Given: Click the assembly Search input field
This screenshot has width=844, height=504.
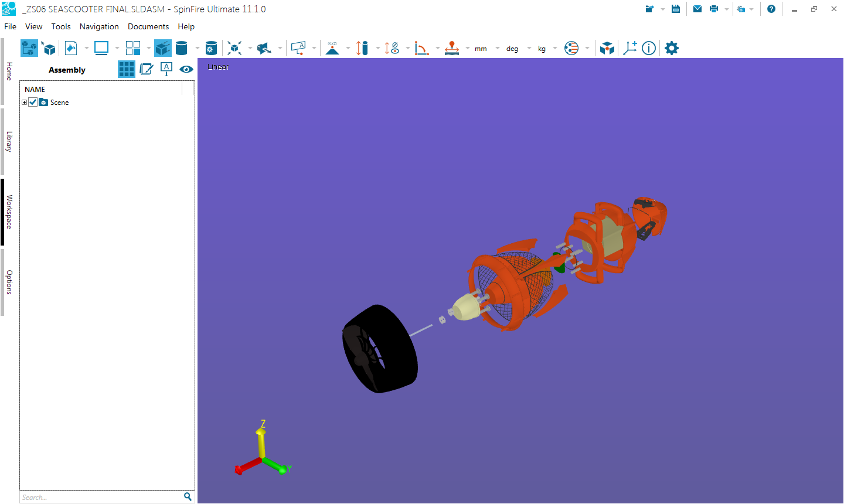Looking at the screenshot, I should click(x=101, y=497).
